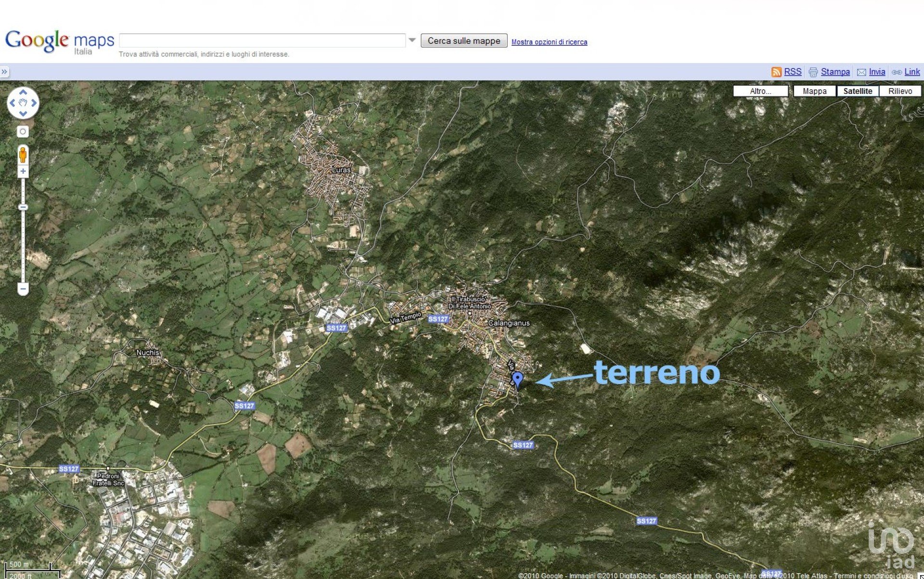The image size is (924, 579).
Task: Click the reset view circle button
Action: pos(23,131)
